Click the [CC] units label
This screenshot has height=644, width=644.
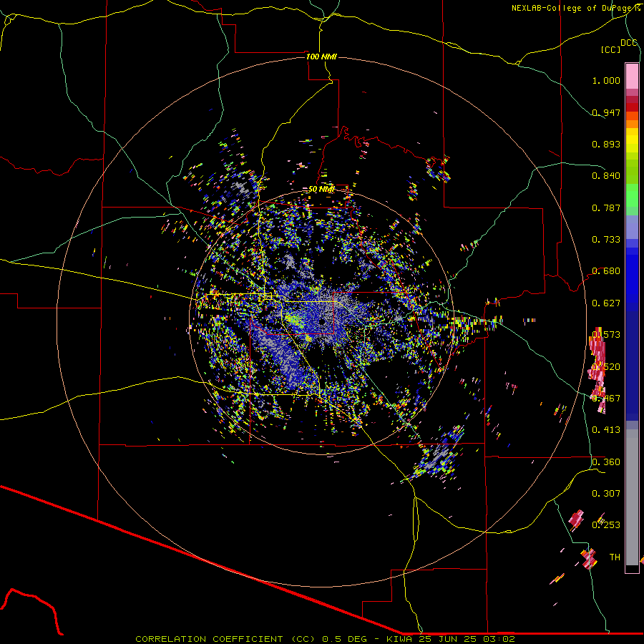pyautogui.click(x=611, y=49)
